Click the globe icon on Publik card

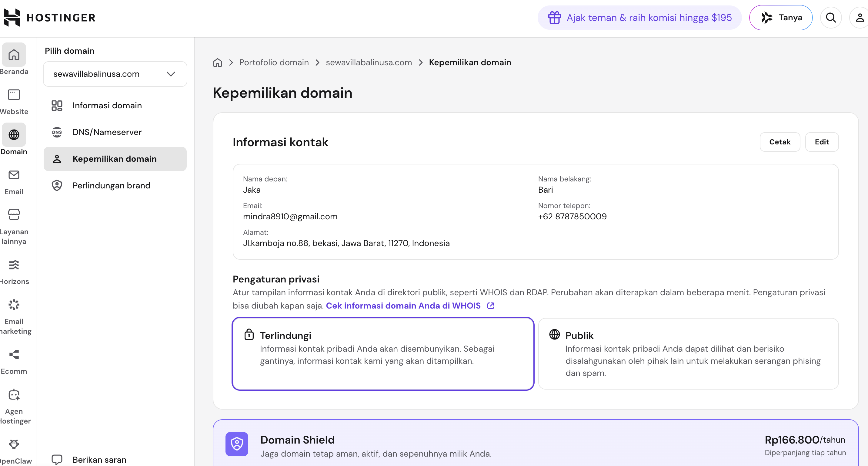554,335
